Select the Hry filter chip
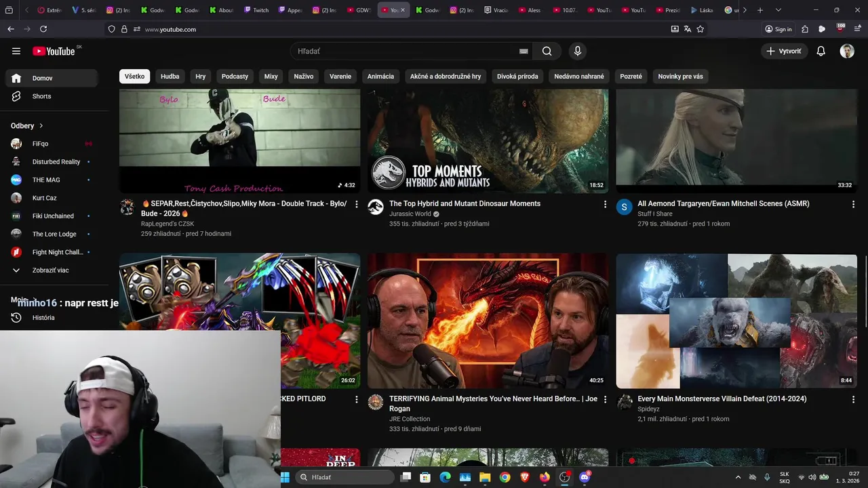The width and height of the screenshot is (868, 488). click(201, 77)
